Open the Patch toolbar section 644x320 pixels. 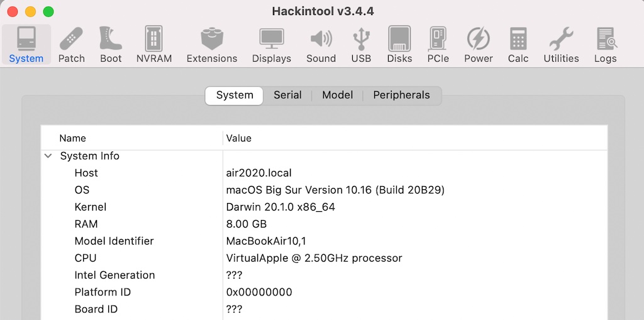tap(72, 45)
